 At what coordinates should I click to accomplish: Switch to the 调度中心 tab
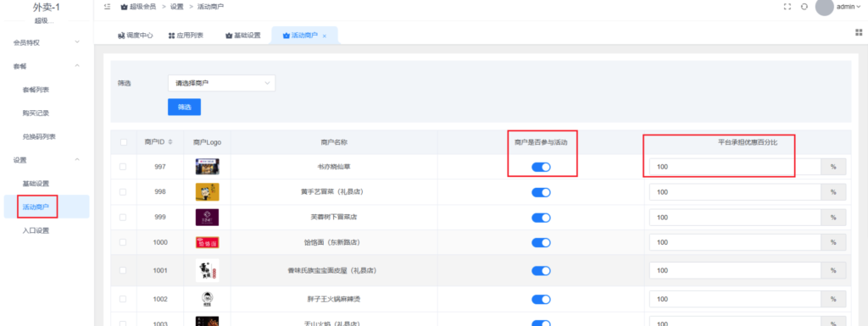pyautogui.click(x=135, y=36)
